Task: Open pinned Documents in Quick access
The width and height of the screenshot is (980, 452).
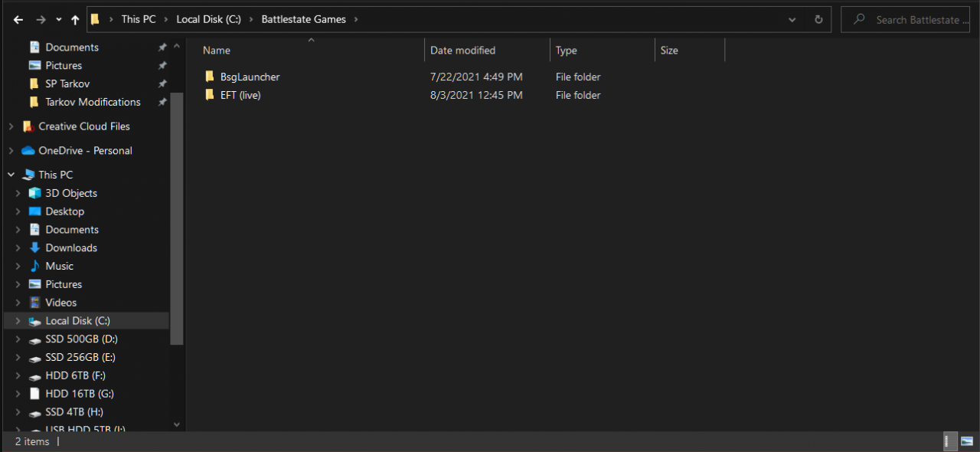Action: 72,47
